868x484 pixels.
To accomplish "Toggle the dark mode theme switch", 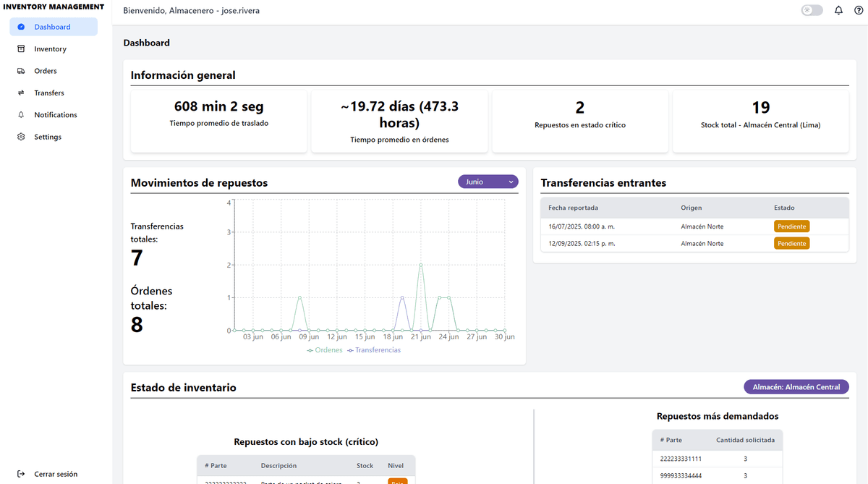I will click(x=812, y=11).
